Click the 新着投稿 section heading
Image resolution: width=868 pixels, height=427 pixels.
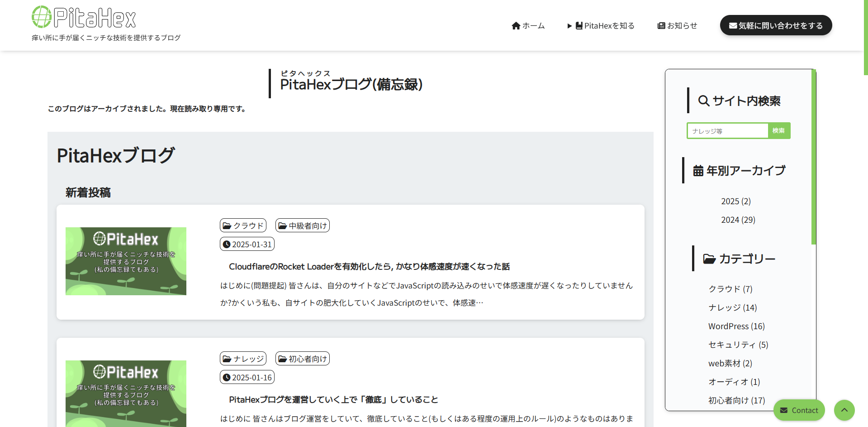point(88,192)
